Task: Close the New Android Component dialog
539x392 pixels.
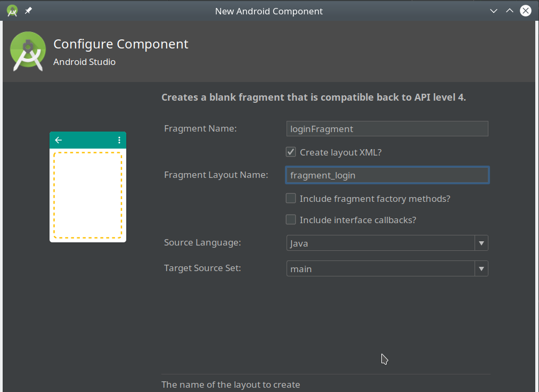Action: [526, 11]
